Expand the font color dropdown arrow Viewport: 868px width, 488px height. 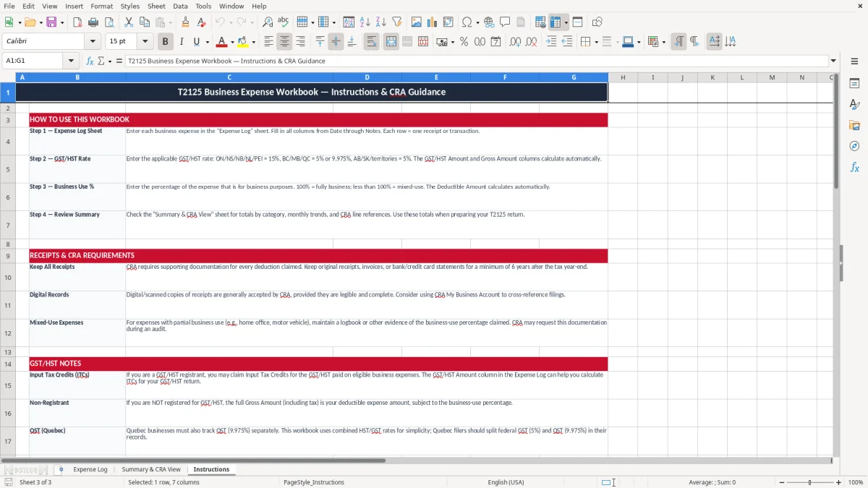click(x=231, y=42)
